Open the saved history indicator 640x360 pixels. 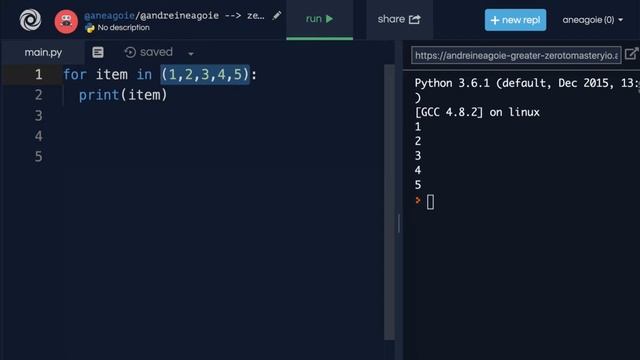click(149, 52)
